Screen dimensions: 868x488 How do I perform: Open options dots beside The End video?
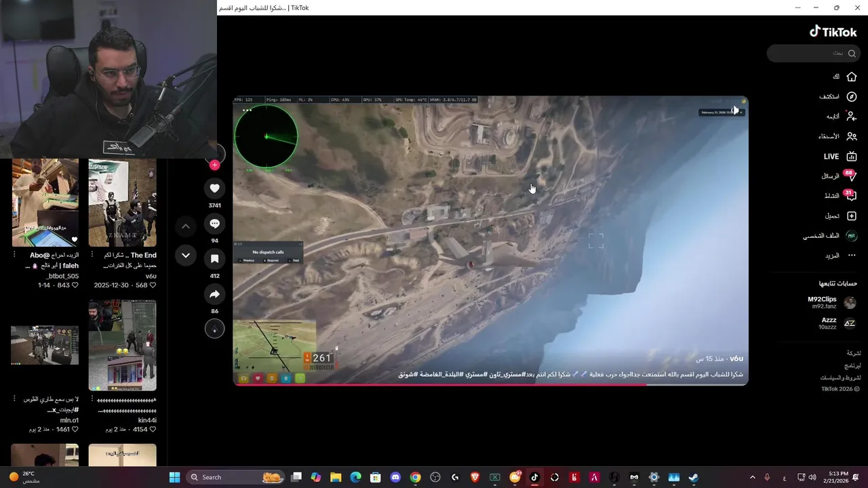click(92, 255)
